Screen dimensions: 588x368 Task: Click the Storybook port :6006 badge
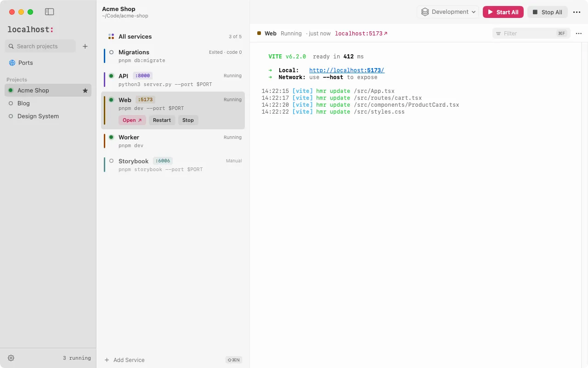[163, 161]
